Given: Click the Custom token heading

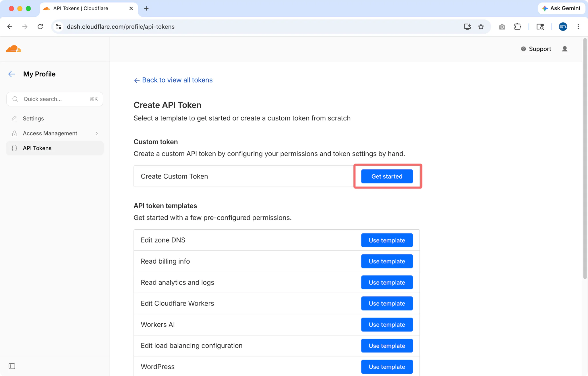Looking at the screenshot, I should coord(156,142).
